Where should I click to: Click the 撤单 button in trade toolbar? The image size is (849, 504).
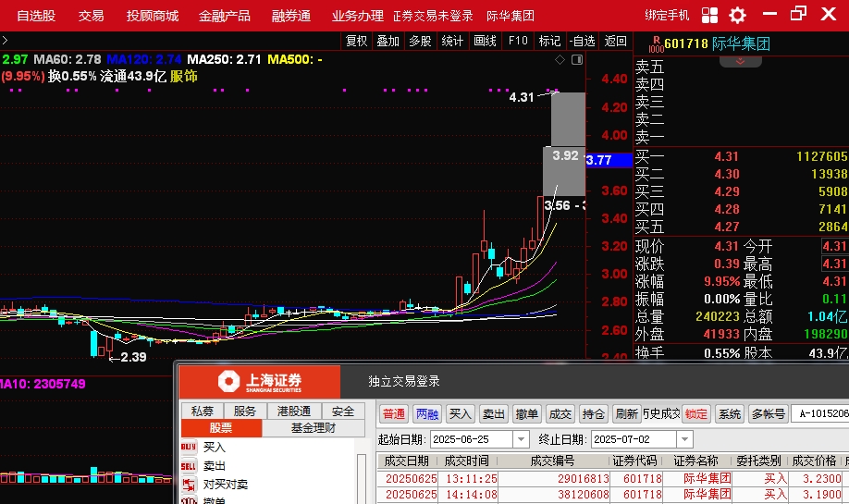pos(527,413)
